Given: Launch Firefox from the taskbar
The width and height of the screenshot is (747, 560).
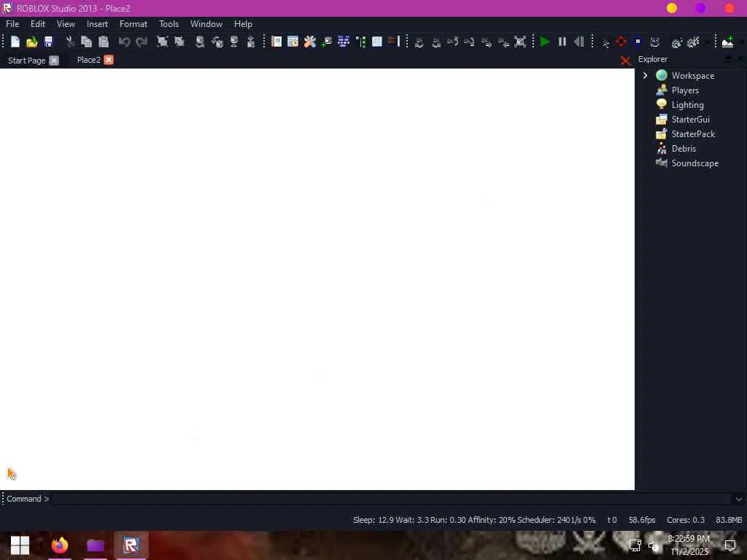Looking at the screenshot, I should [x=60, y=545].
